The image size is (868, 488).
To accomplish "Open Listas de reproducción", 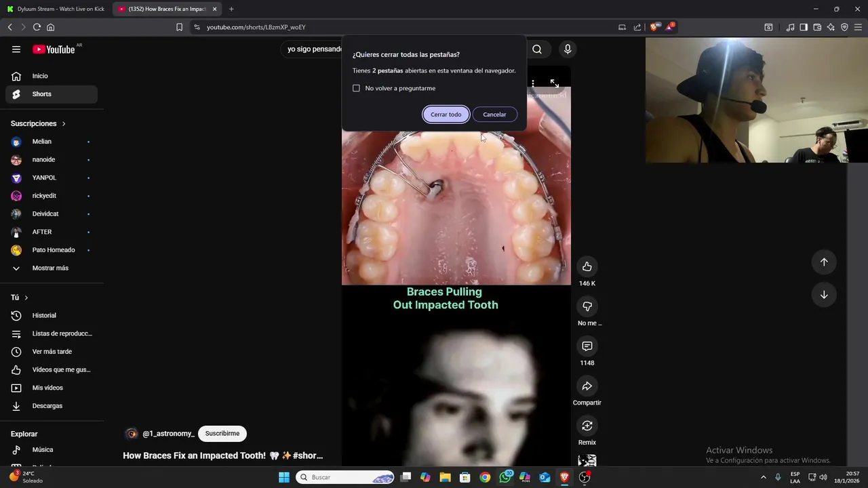I will coord(52,333).
